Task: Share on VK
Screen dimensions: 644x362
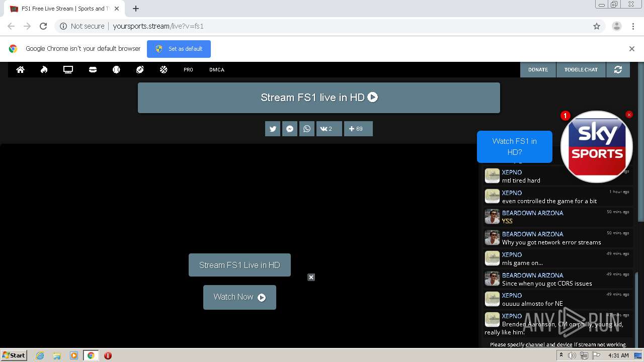Action: (x=329, y=129)
